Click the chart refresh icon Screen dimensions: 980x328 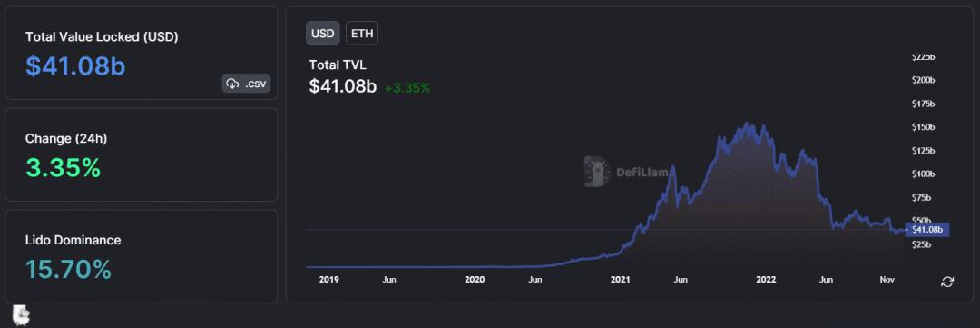click(x=946, y=282)
